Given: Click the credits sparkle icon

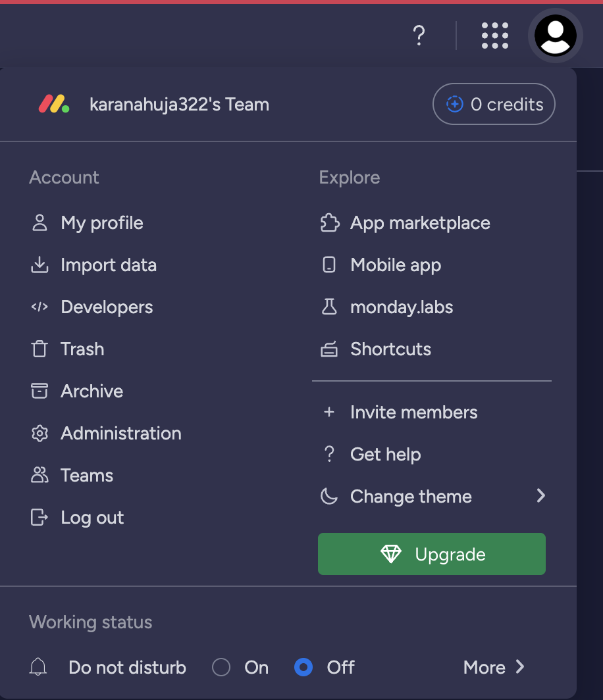Looking at the screenshot, I should click(x=455, y=104).
